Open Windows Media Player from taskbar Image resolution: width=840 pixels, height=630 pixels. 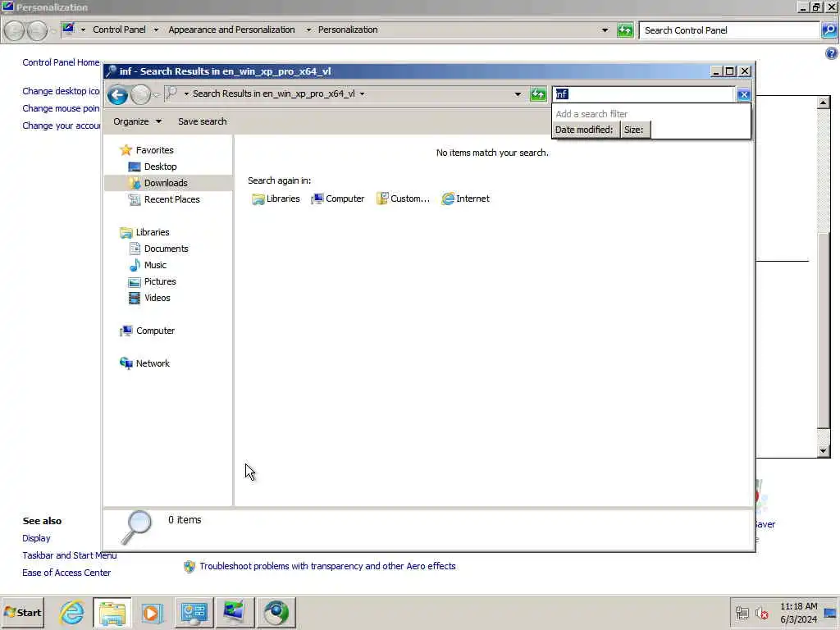coord(152,613)
